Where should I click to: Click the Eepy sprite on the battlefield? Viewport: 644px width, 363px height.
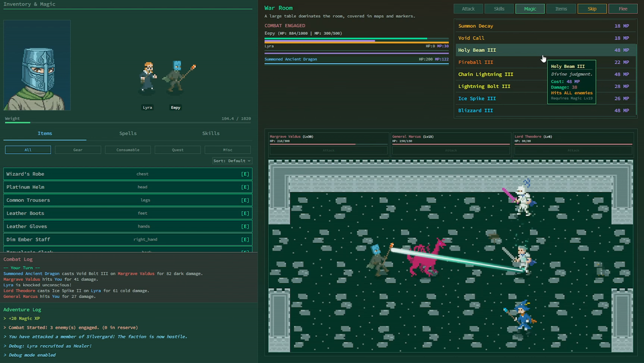tap(378, 260)
